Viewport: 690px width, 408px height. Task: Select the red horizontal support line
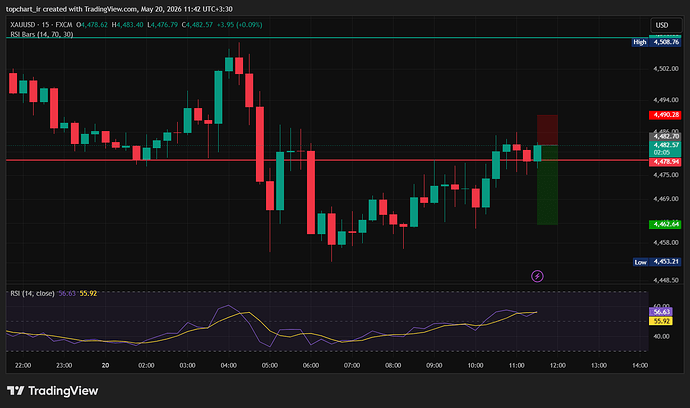[x=327, y=160]
